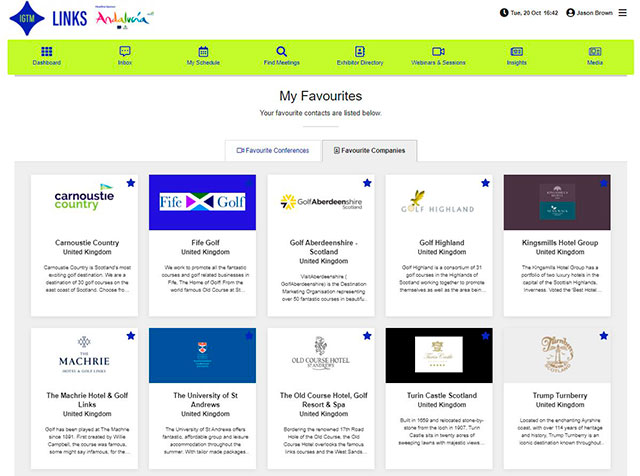Screen dimensions: 640x476
Task: Click the date text Tue, 20 Oct
Action: click(526, 13)
